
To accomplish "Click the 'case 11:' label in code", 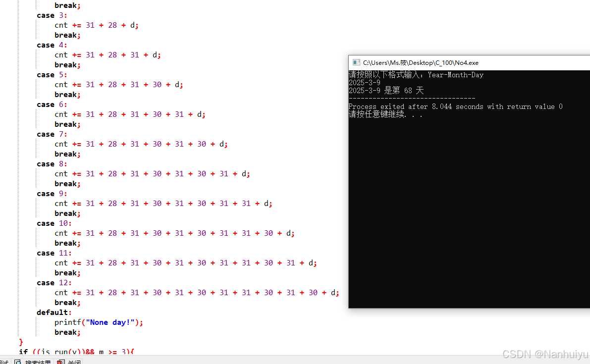I will click(54, 253).
